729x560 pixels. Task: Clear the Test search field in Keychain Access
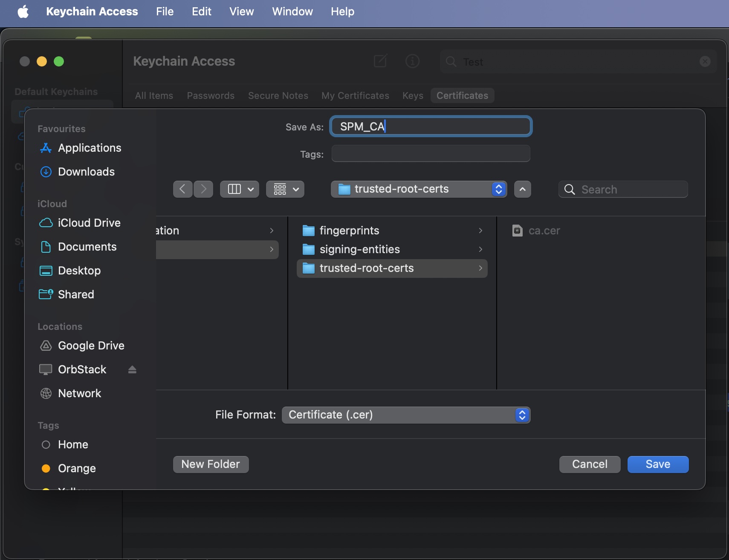pos(705,61)
